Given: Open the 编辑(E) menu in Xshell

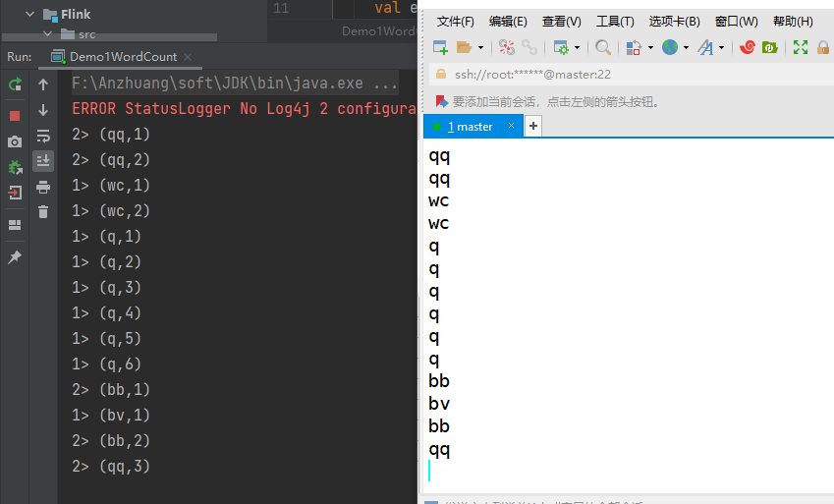Looking at the screenshot, I should [508, 22].
